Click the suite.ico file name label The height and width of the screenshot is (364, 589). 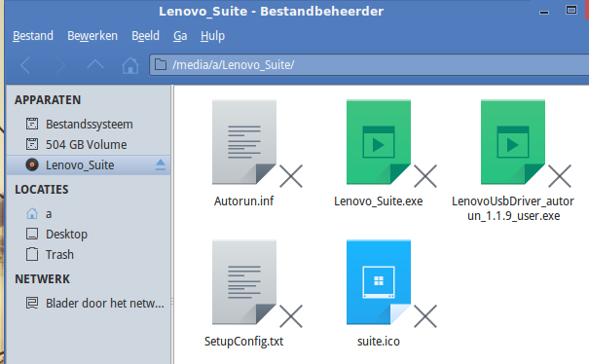coord(379,342)
